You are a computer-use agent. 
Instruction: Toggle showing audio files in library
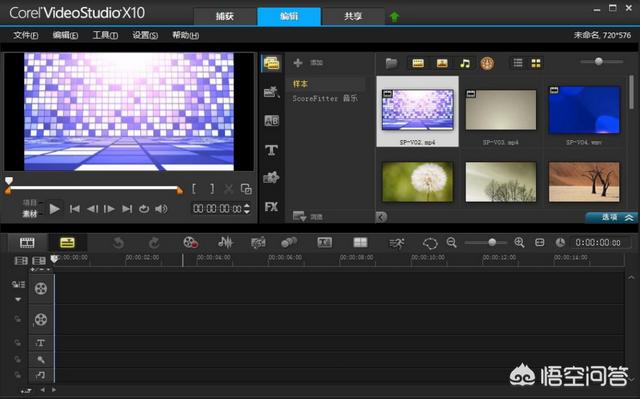click(465, 63)
